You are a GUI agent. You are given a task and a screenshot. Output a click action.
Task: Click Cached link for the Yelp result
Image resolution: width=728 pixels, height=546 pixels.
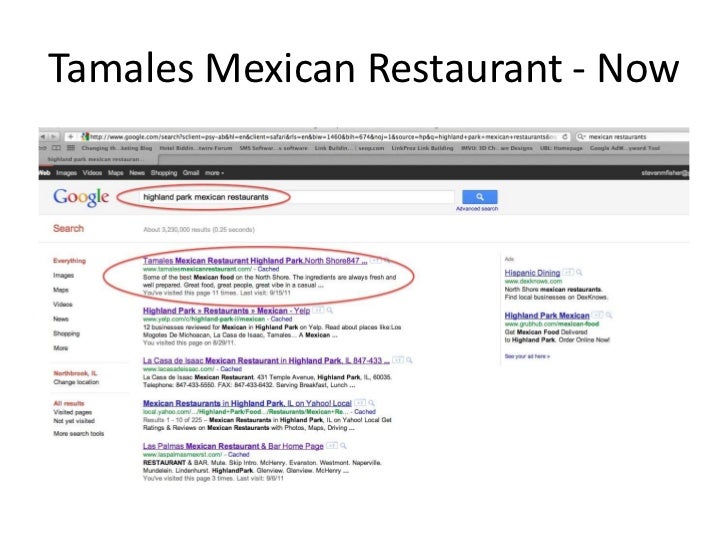coord(281,319)
